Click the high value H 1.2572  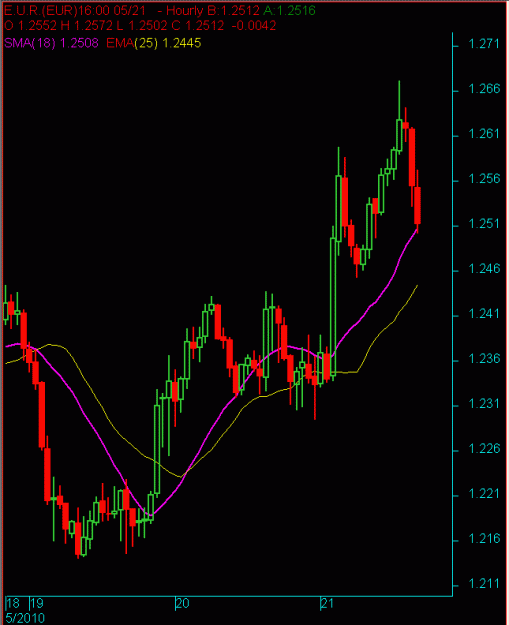[x=86, y=26]
